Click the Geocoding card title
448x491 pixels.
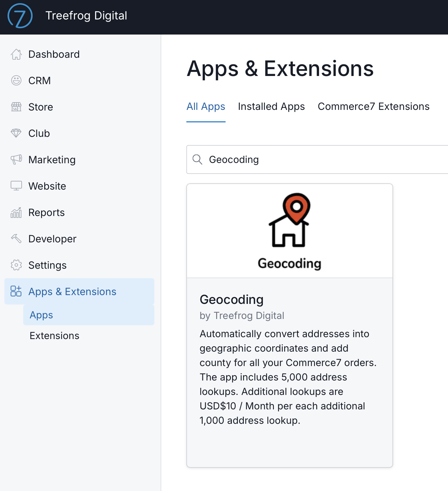[x=232, y=299]
